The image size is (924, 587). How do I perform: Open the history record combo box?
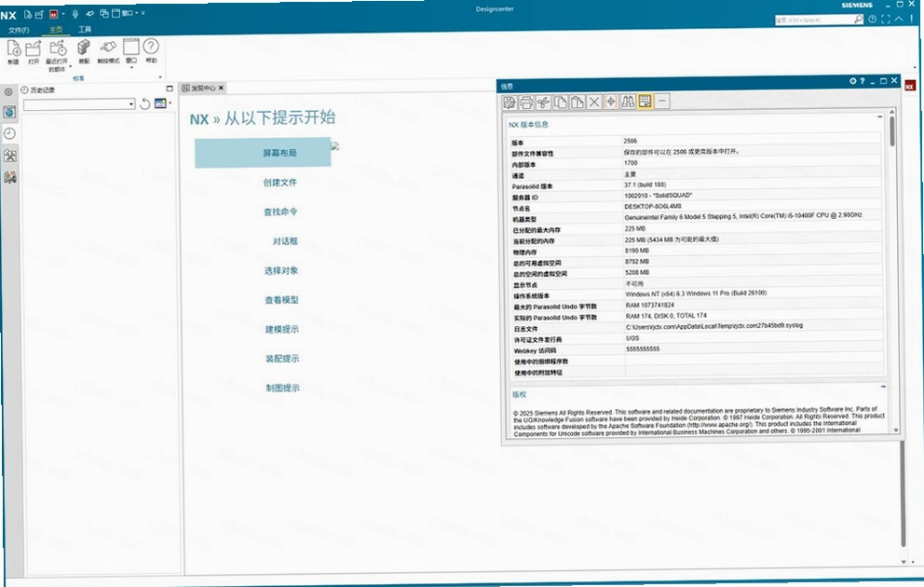(79, 104)
